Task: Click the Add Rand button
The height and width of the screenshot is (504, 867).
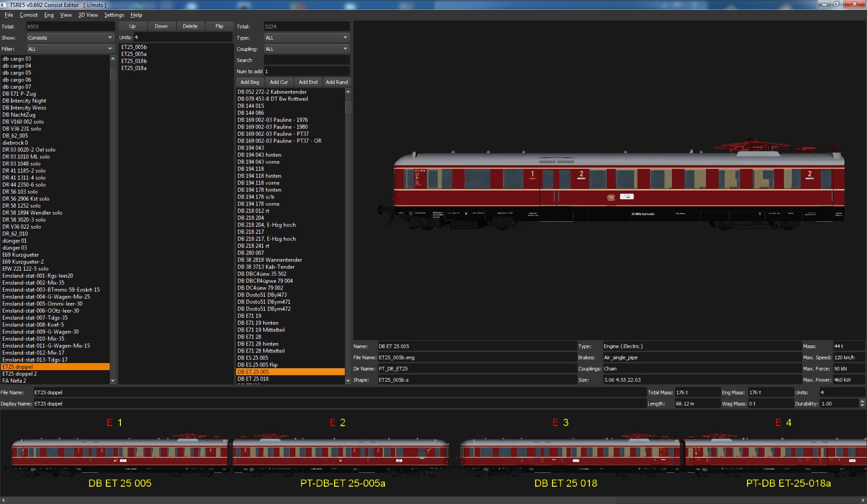Action: tap(336, 82)
